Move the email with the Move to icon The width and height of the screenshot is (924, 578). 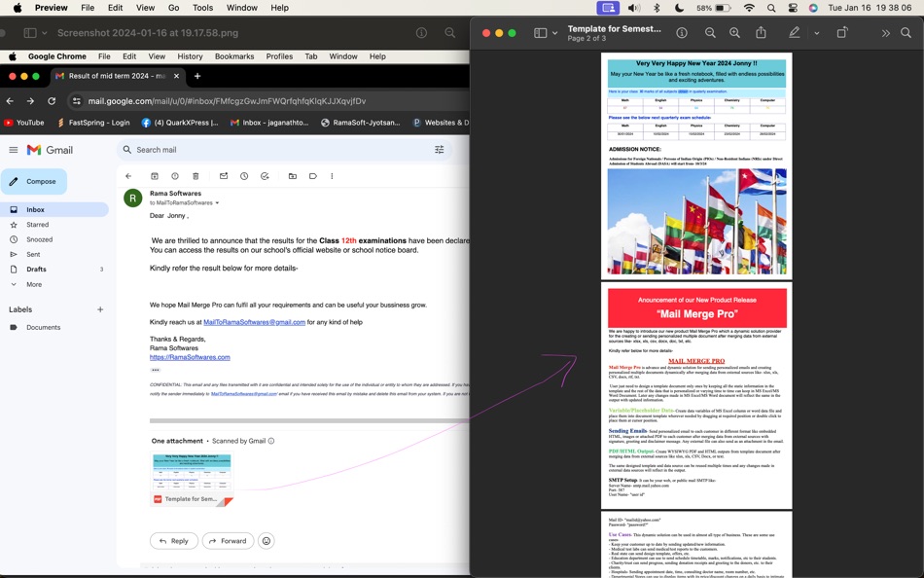[x=293, y=176]
